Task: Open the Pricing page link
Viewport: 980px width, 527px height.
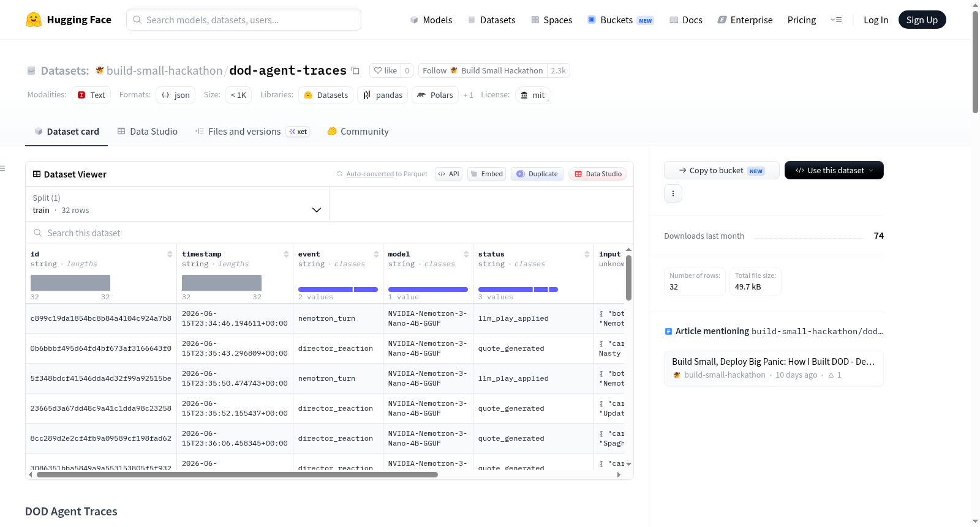Action: (802, 20)
